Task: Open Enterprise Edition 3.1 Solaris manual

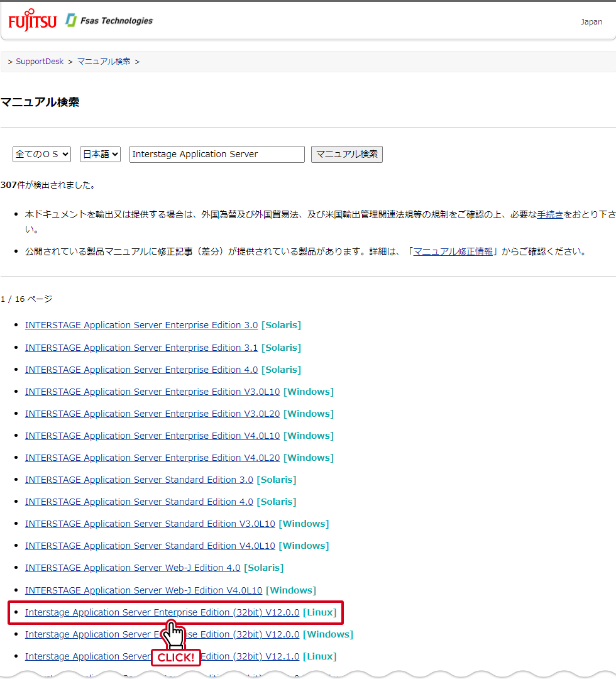Action: (x=141, y=348)
